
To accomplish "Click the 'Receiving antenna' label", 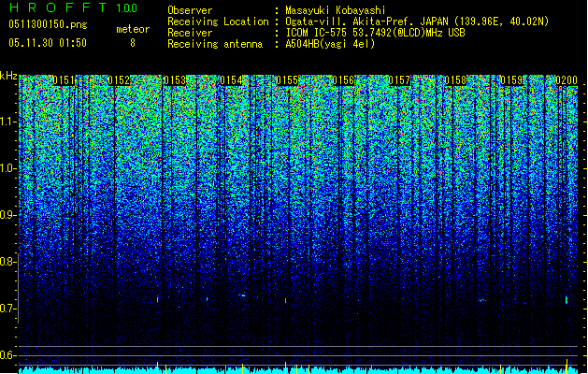I will coord(215,44).
